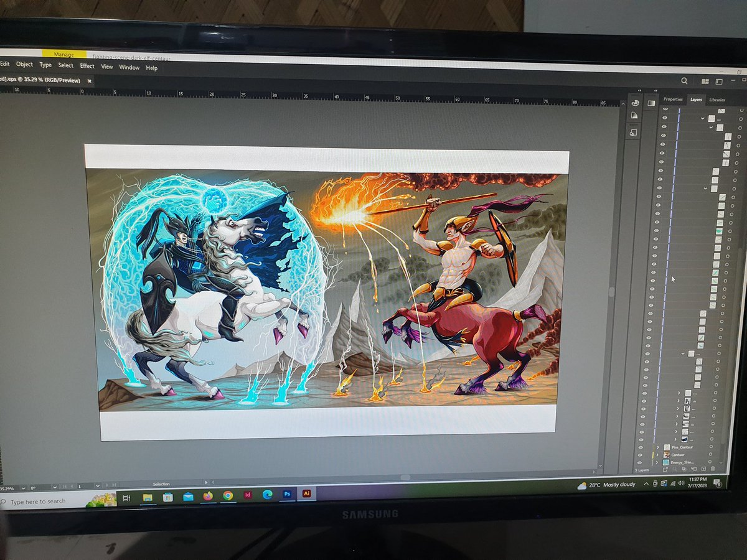This screenshot has width=747, height=560.
Task: Open the Help menu
Action: point(152,68)
